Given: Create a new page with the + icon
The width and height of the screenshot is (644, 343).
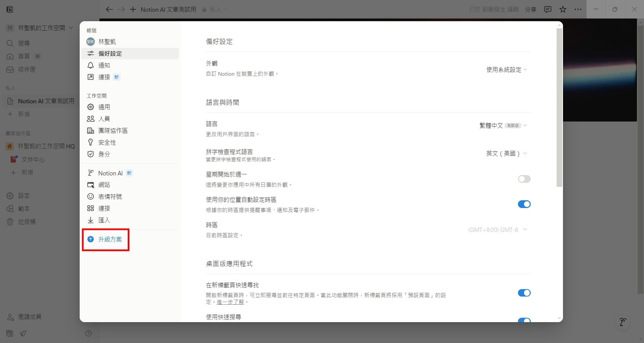Looking at the screenshot, I should click(133, 9).
